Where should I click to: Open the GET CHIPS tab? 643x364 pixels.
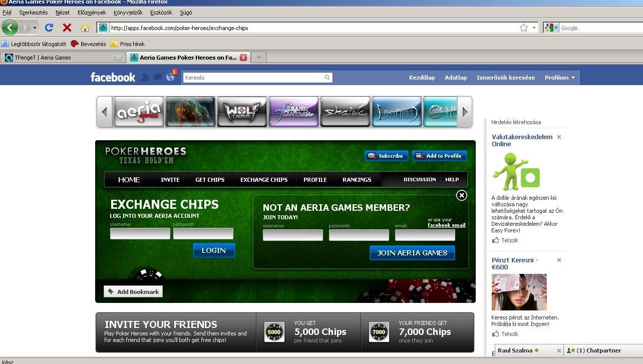coord(210,180)
